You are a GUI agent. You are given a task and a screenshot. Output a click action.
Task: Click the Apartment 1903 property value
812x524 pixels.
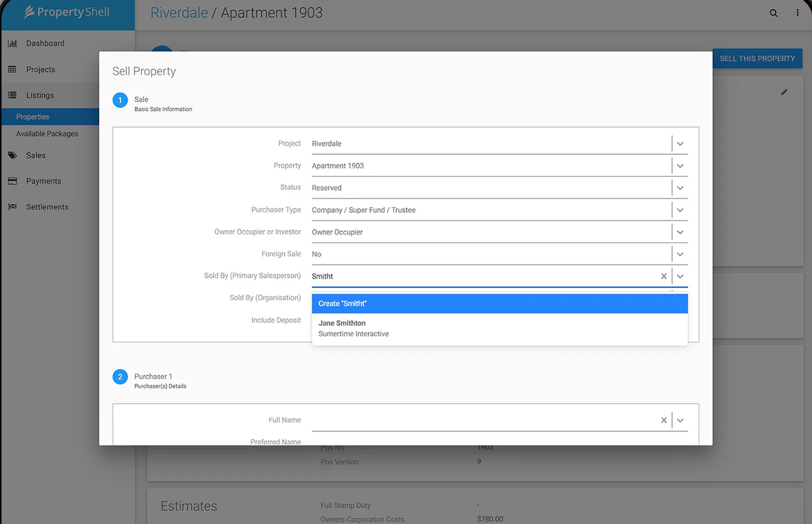(338, 166)
